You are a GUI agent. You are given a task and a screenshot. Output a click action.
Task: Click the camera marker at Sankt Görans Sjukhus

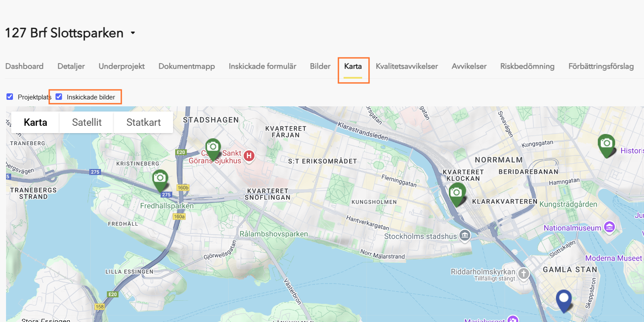tap(212, 149)
